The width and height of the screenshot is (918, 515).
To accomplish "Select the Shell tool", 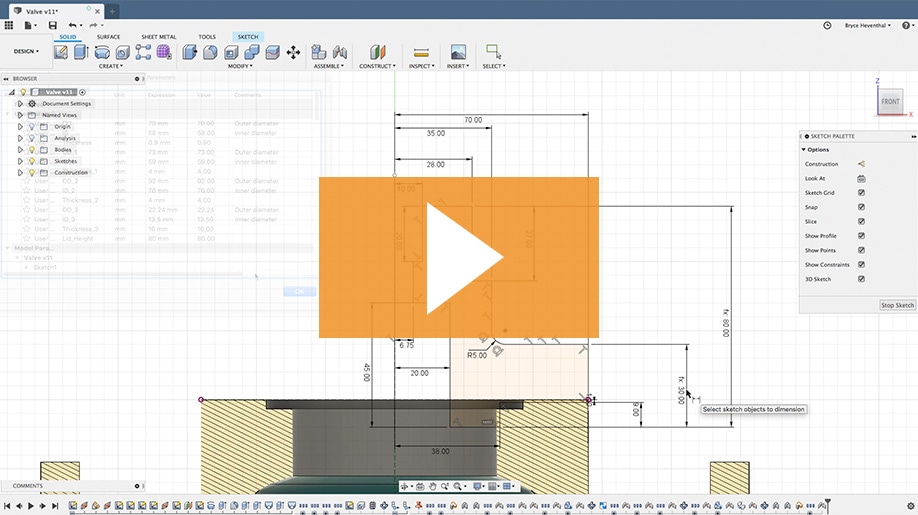I will click(231, 53).
